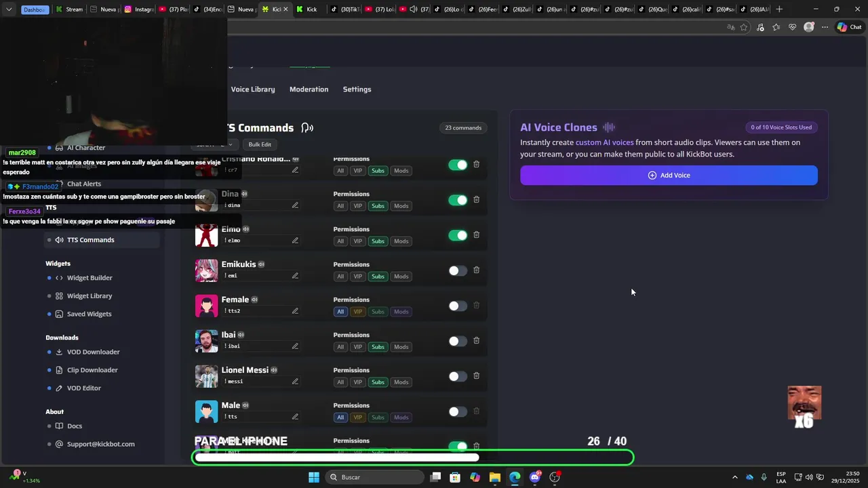Edit the !emi command with the pencil icon
868x488 pixels.
(x=295, y=276)
